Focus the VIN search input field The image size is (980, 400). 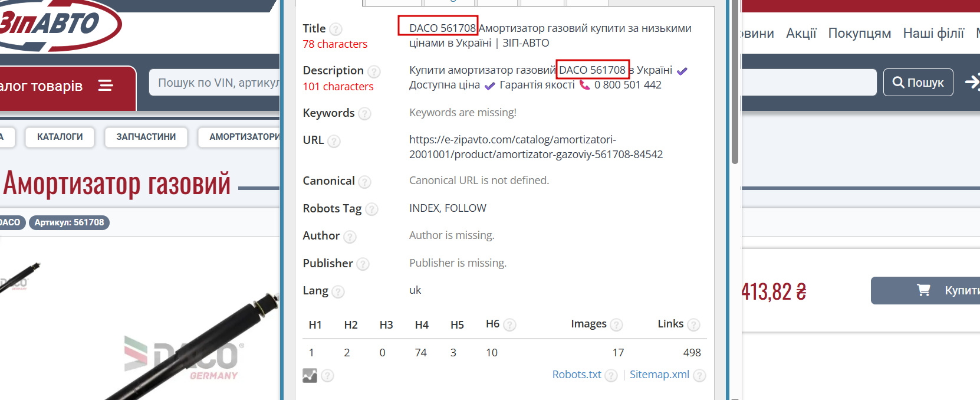tap(216, 83)
